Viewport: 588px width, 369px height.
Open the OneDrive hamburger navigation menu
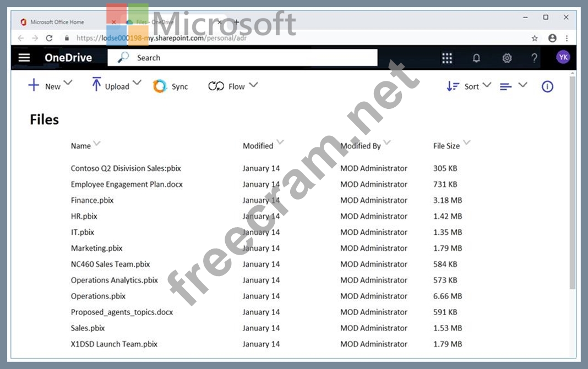coord(24,57)
